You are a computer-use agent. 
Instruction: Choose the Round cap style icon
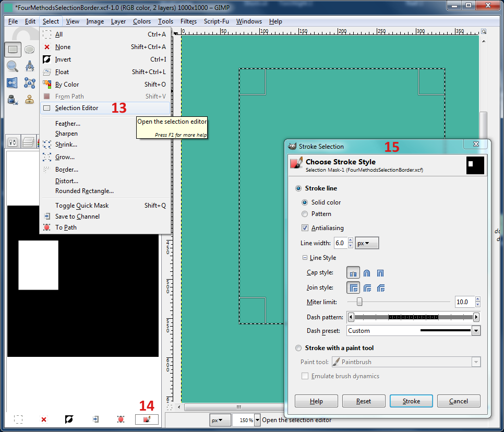point(367,273)
